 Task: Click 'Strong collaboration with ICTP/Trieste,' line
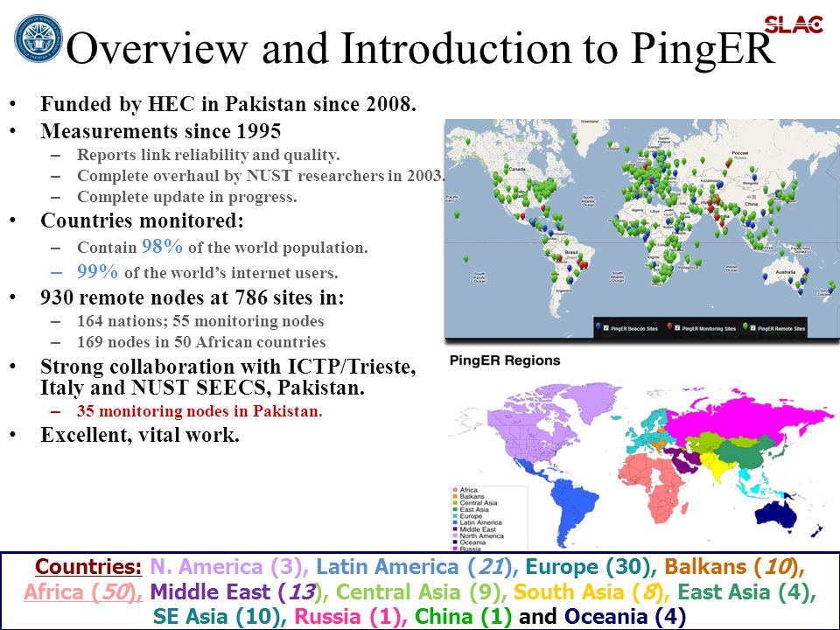pyautogui.click(x=228, y=367)
